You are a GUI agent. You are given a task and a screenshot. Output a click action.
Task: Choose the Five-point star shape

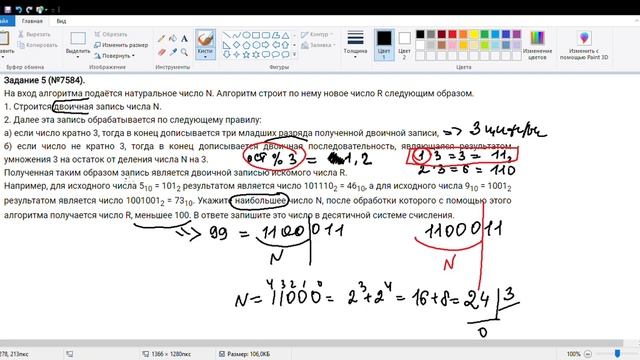(x=247, y=55)
